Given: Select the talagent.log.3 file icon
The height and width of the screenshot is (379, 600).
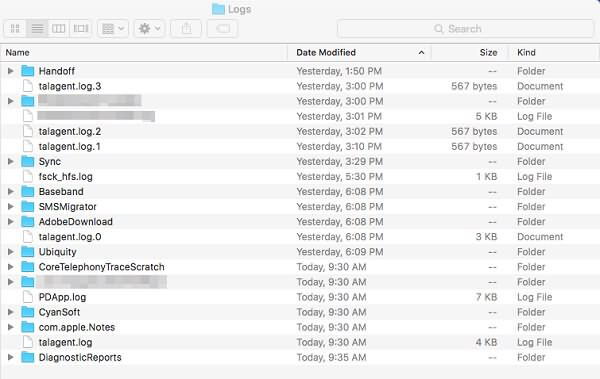Looking at the screenshot, I should (28, 86).
